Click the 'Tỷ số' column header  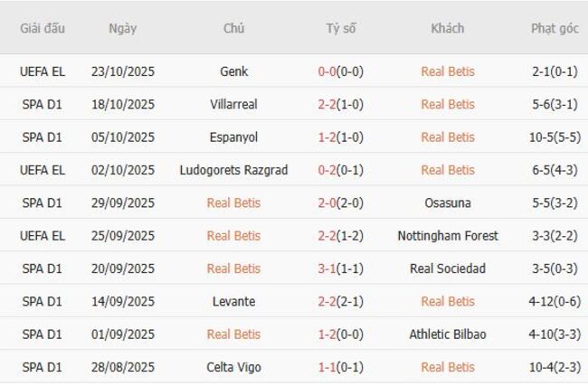point(341,29)
